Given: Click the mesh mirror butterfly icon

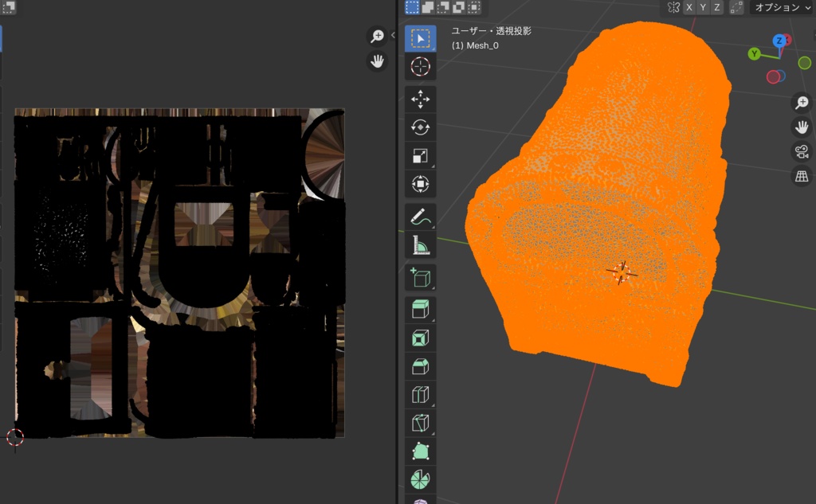Looking at the screenshot, I should tap(674, 7).
